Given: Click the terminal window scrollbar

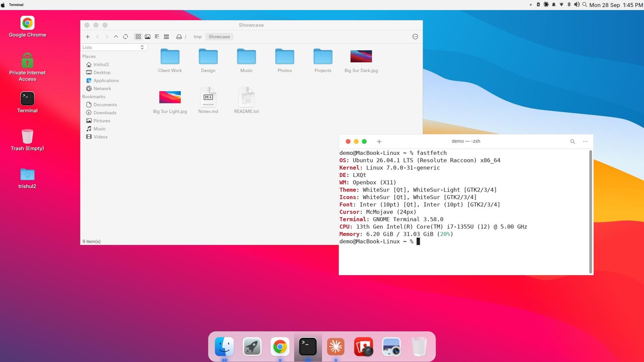Looking at the screenshot, I should coord(590,212).
